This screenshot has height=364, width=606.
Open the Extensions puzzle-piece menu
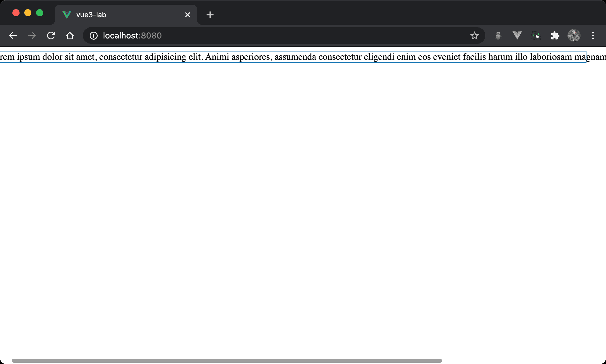555,36
